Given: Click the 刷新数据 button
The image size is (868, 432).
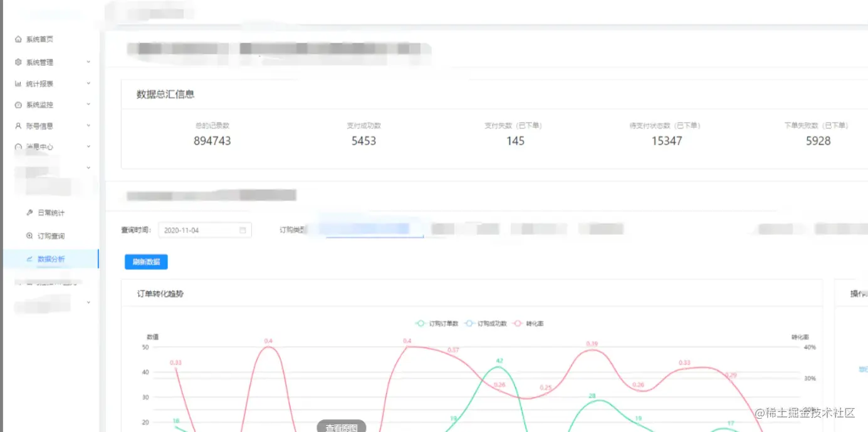Looking at the screenshot, I should click(x=146, y=262).
